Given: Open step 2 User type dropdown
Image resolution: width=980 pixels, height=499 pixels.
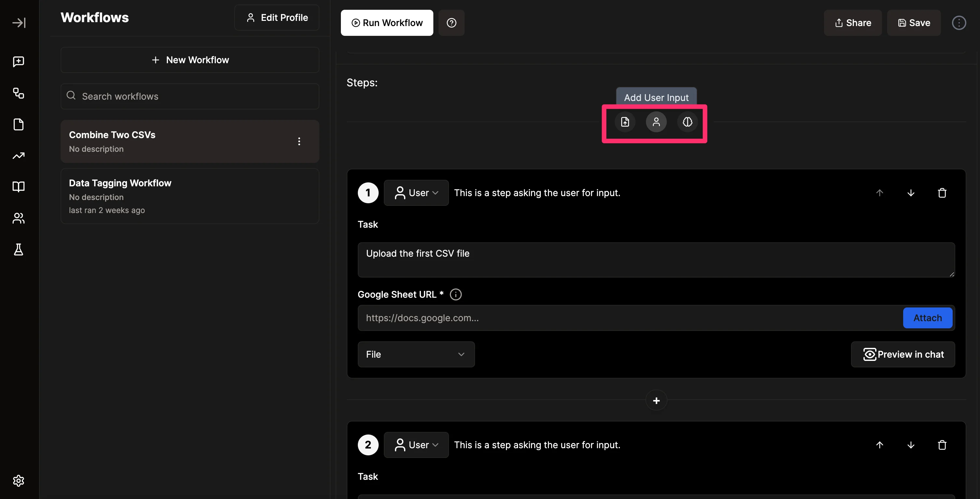Looking at the screenshot, I should tap(416, 445).
